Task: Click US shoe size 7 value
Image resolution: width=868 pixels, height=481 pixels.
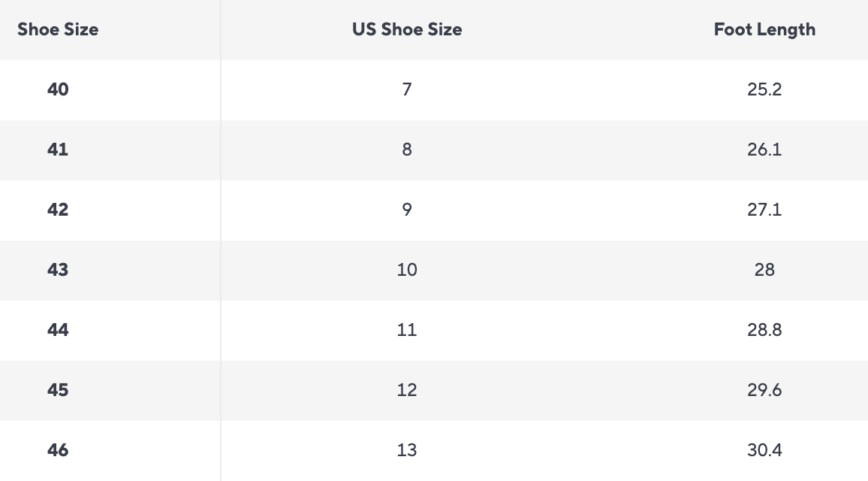Action: click(407, 89)
